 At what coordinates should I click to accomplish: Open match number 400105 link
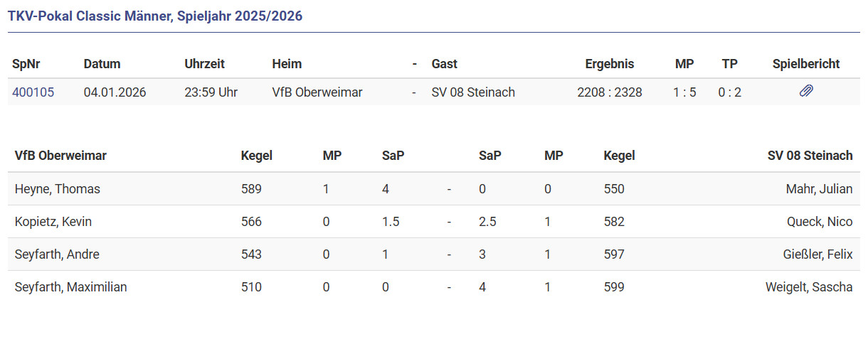(33, 92)
